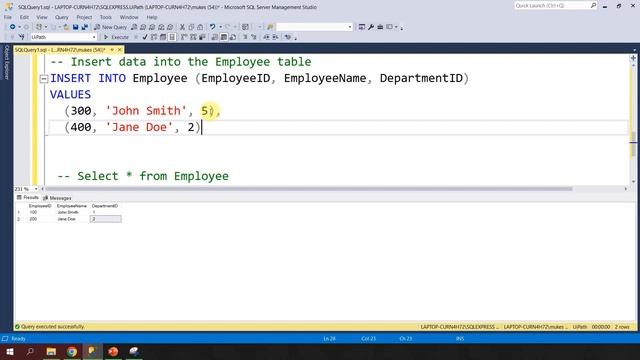Image resolution: width=640 pixels, height=360 pixels.
Task: Close the SQLQuery1.sql tab
Action: pyautogui.click(x=120, y=50)
